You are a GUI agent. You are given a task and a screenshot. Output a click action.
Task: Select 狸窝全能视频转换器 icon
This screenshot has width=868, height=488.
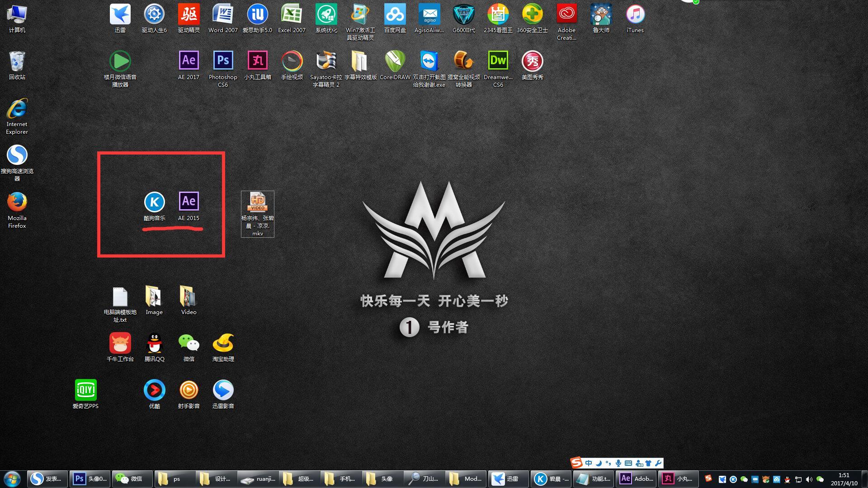click(x=463, y=69)
